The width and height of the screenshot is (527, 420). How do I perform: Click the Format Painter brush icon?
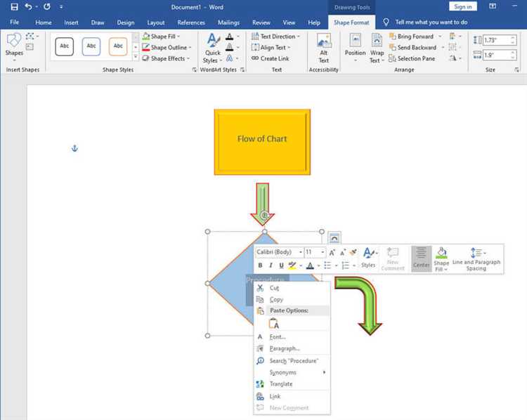point(353,252)
